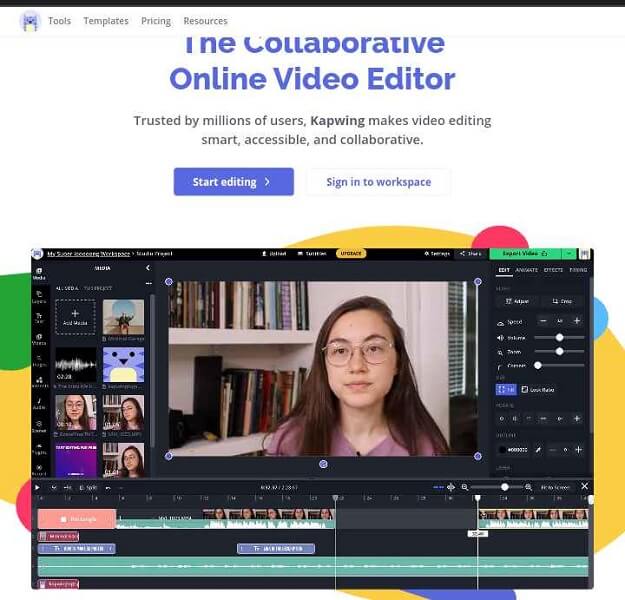The image size is (625, 600).
Task: Click the blue Fill size button
Action: [x=506, y=390]
